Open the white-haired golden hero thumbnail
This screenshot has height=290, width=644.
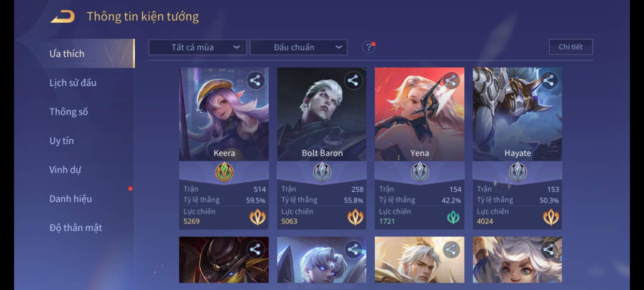(x=419, y=260)
